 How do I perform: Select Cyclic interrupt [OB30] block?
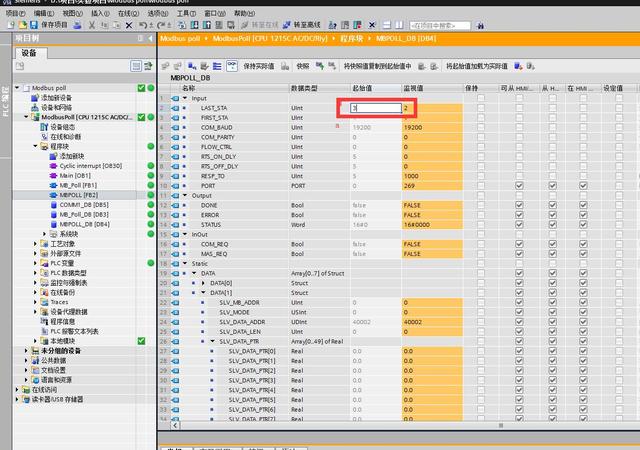(91, 166)
